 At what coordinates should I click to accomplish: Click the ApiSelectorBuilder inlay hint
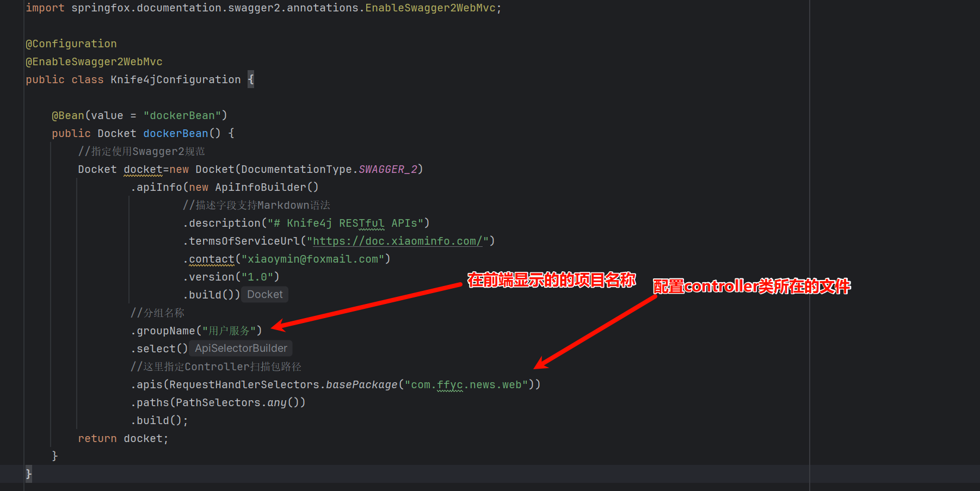241,348
